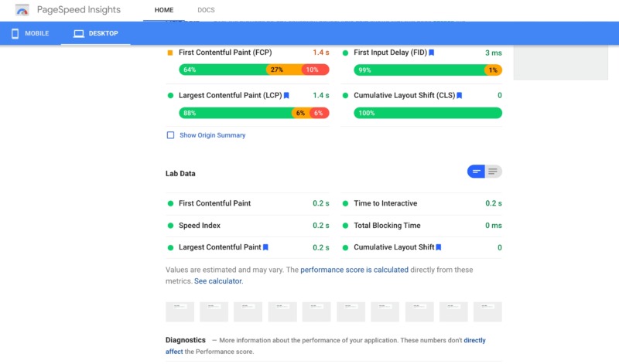The height and width of the screenshot is (364, 619).
Task: Open the See calculator link
Action: tap(218, 281)
